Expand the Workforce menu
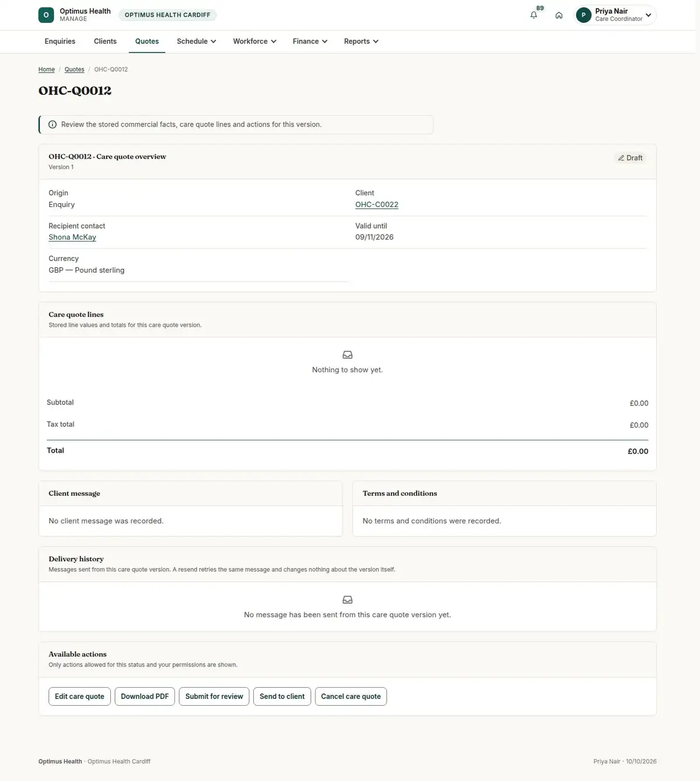Image resolution: width=700 pixels, height=781 pixels. click(x=254, y=41)
